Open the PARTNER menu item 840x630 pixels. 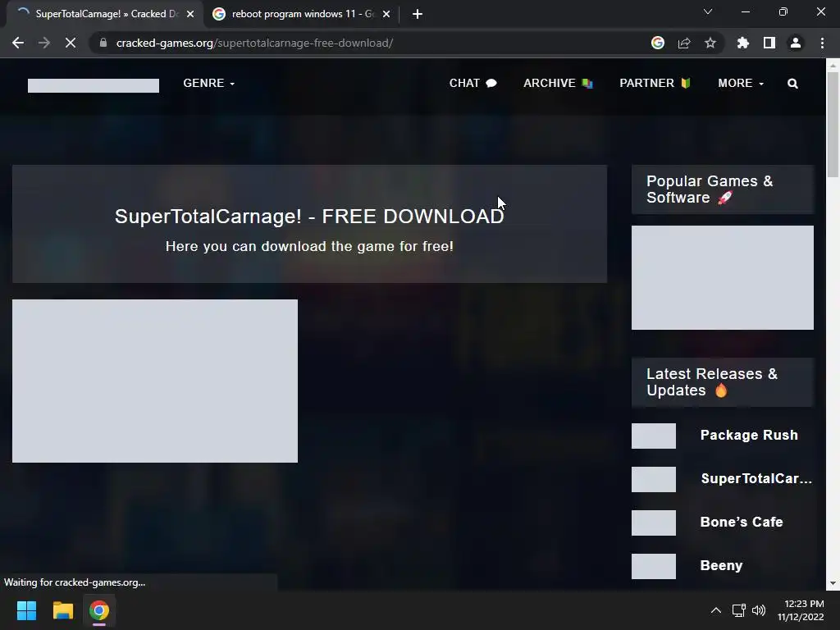point(655,83)
